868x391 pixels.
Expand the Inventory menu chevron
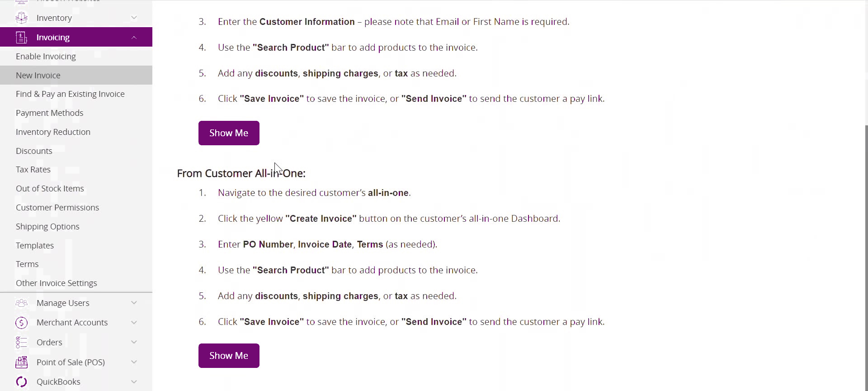(x=134, y=18)
